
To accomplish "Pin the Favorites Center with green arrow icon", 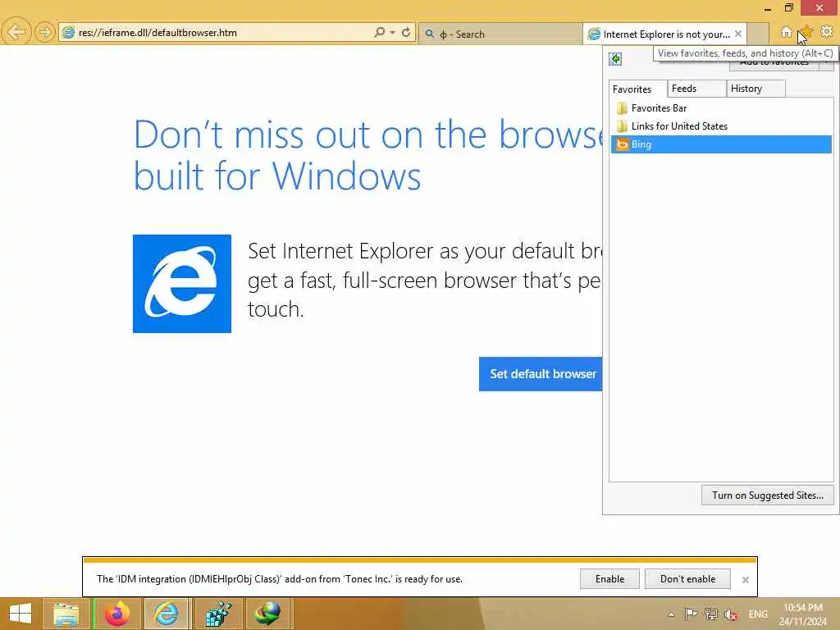I will coord(615,59).
